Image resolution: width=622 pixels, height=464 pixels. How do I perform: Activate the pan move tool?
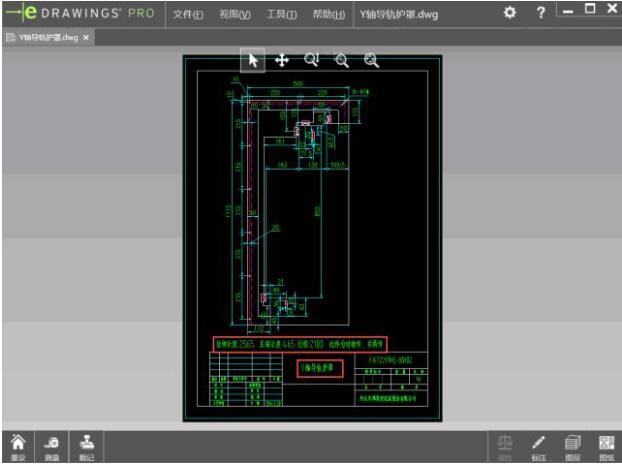pos(282,60)
